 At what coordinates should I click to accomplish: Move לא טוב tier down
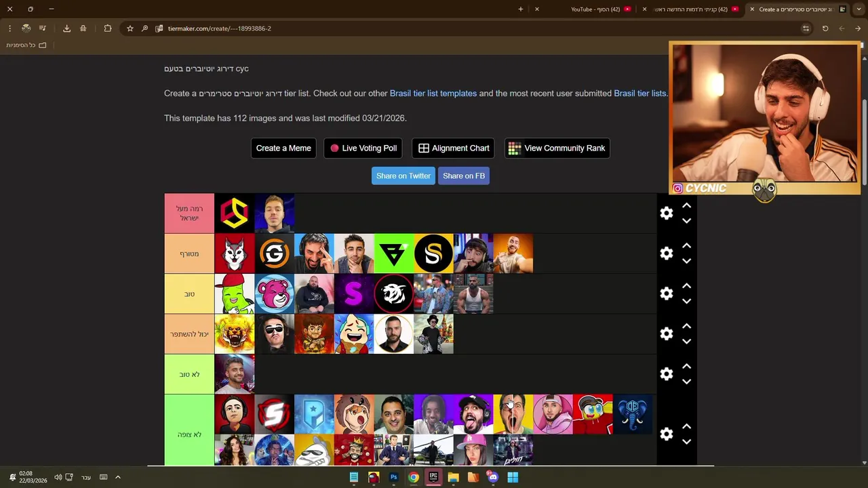tap(686, 382)
